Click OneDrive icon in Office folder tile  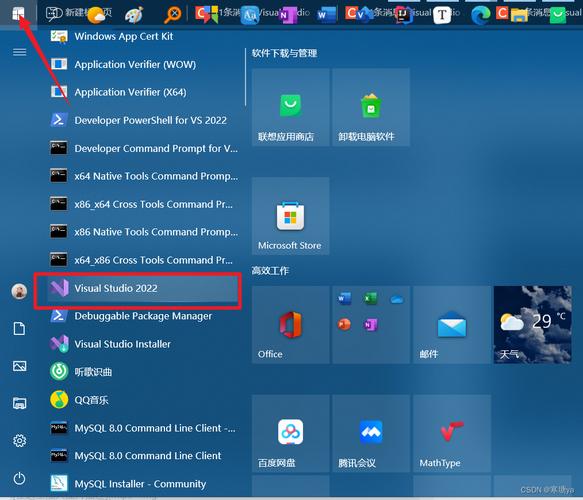(397, 299)
